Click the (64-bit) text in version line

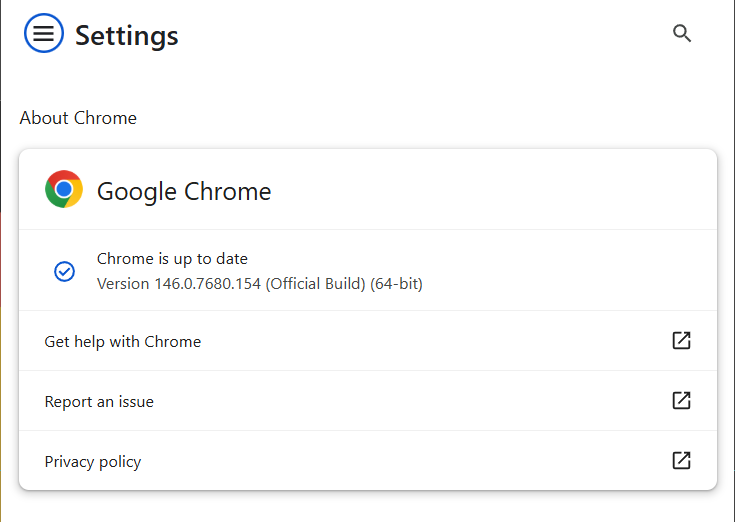click(x=397, y=284)
